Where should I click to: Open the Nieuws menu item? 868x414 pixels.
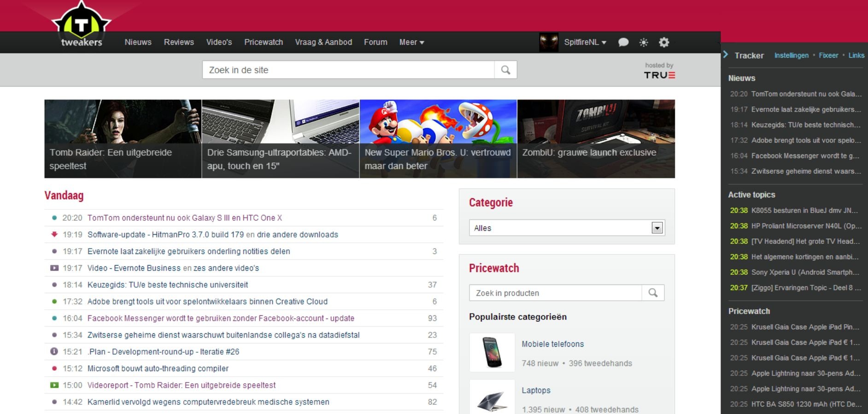(138, 42)
